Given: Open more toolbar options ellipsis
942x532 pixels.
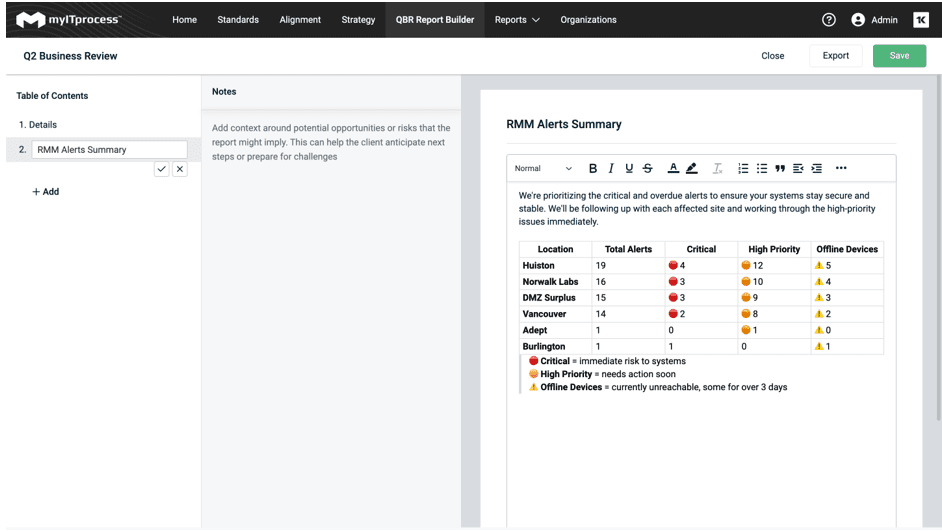Looking at the screenshot, I should [841, 169].
